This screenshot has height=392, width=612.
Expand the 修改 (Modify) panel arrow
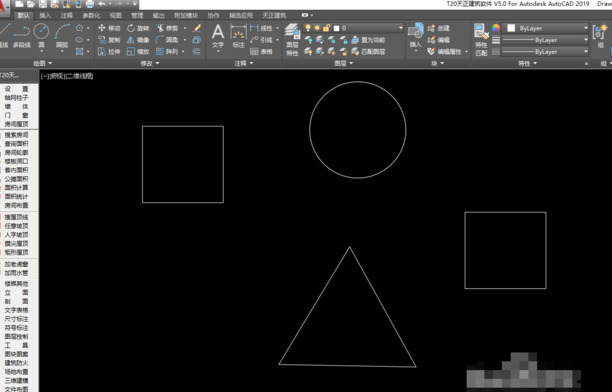click(158, 63)
